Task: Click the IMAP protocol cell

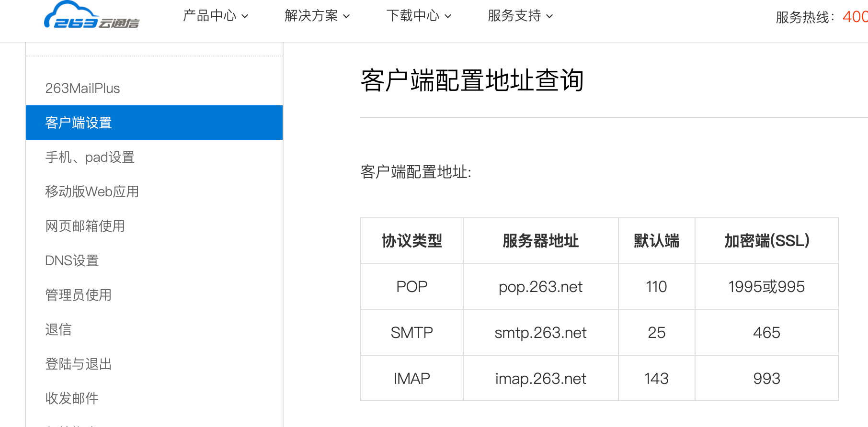Action: coord(412,379)
